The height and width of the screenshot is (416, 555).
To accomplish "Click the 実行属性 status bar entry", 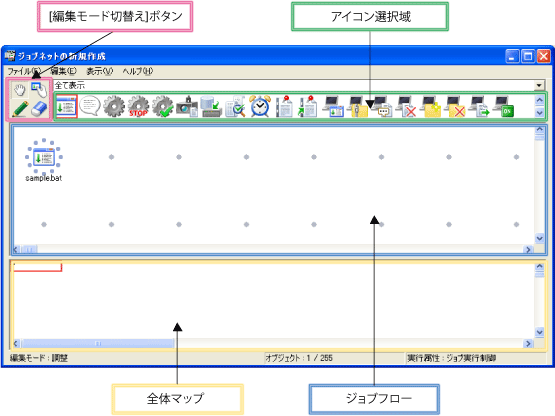I will pos(451,358).
